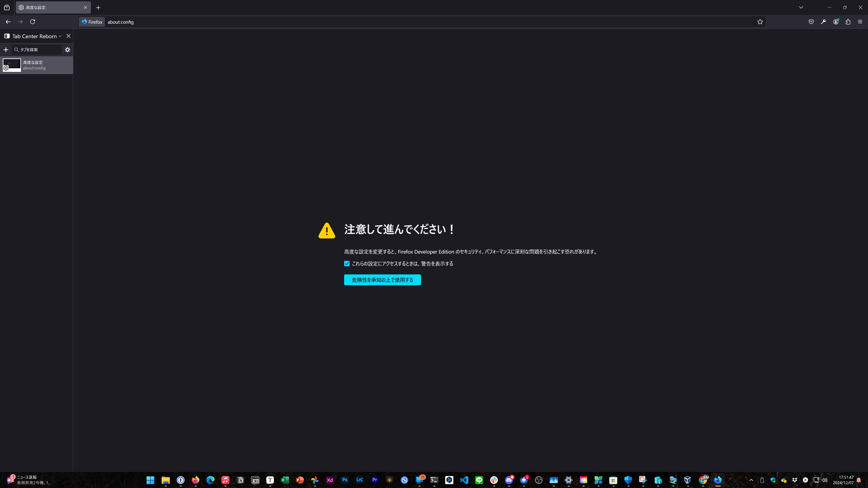The width and height of the screenshot is (868, 488).
Task: Open the Firefox account icon
Action: click(836, 21)
